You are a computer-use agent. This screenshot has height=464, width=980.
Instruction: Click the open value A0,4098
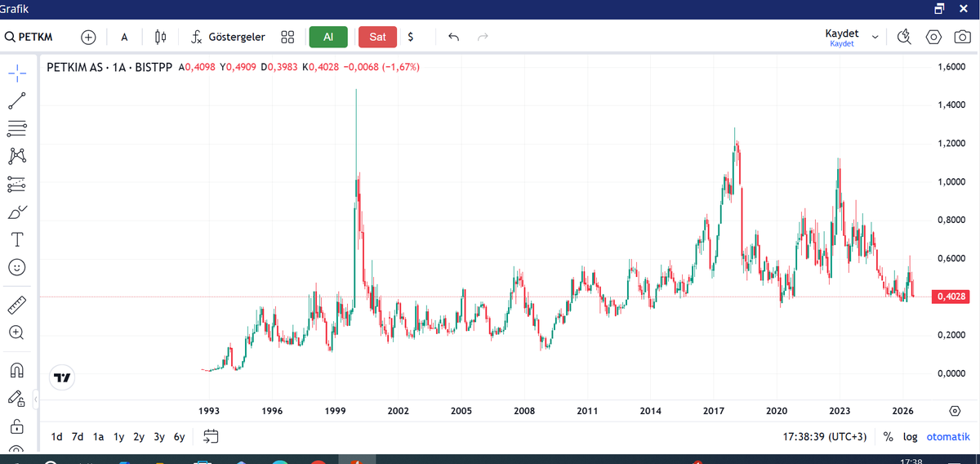(x=197, y=67)
